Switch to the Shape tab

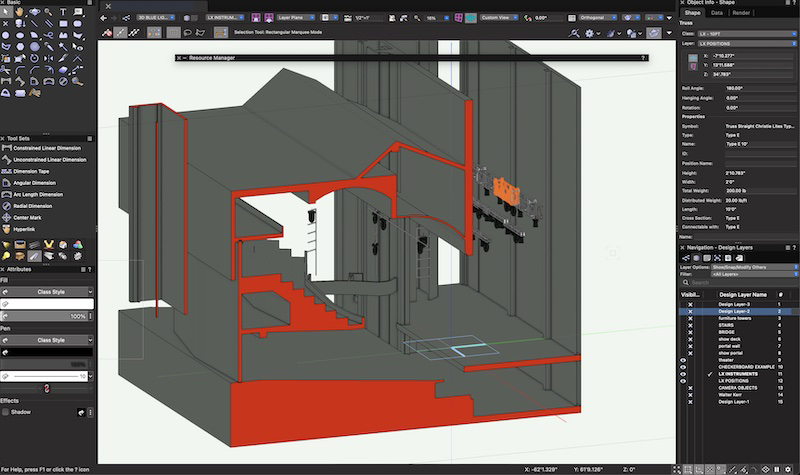tap(692, 13)
